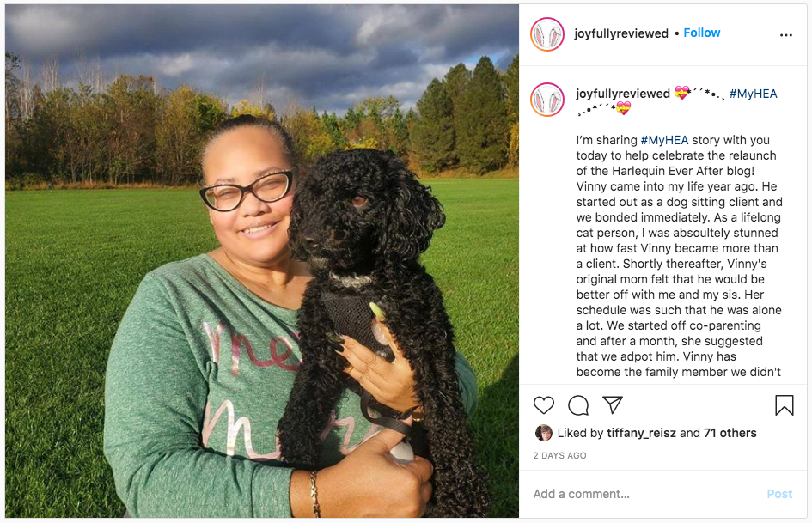Open joyfullyreviewed username in header
Screen dimensions: 812x523
[x=621, y=33]
